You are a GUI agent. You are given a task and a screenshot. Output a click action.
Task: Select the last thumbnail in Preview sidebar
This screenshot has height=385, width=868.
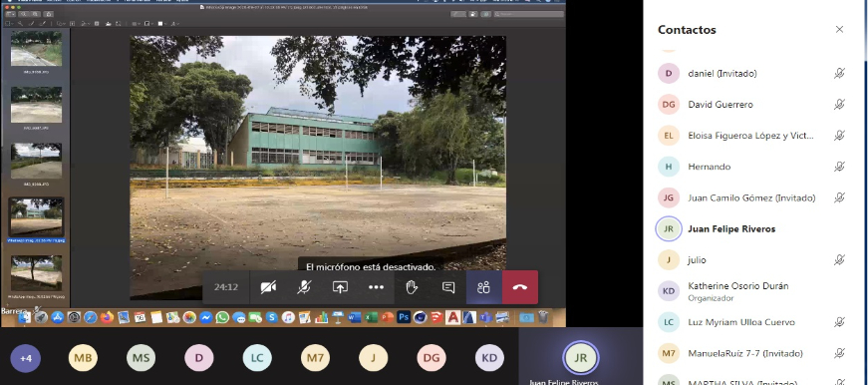pyautogui.click(x=36, y=273)
